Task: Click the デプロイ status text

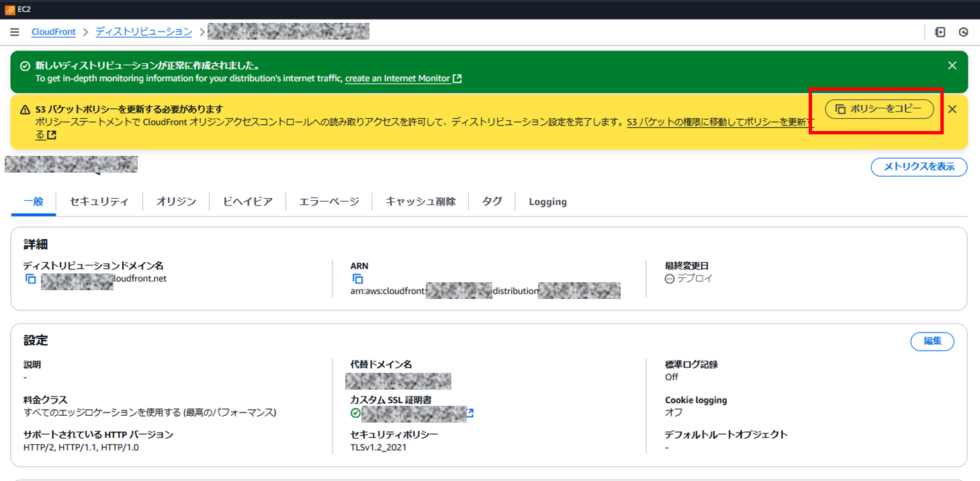Action: point(695,278)
